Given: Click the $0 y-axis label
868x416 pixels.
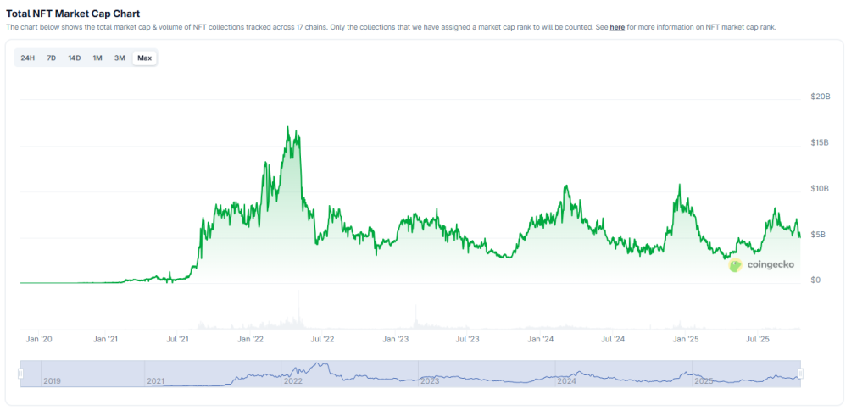Looking at the screenshot, I should coord(816,280).
